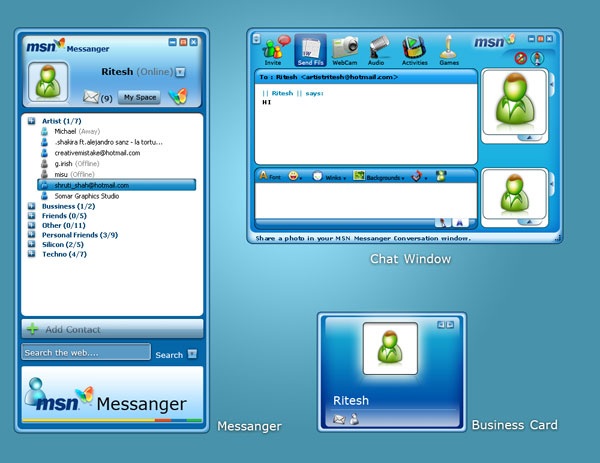This screenshot has height=463, width=600.
Task: Open the Backgrounds dropdown
Action: [x=378, y=176]
